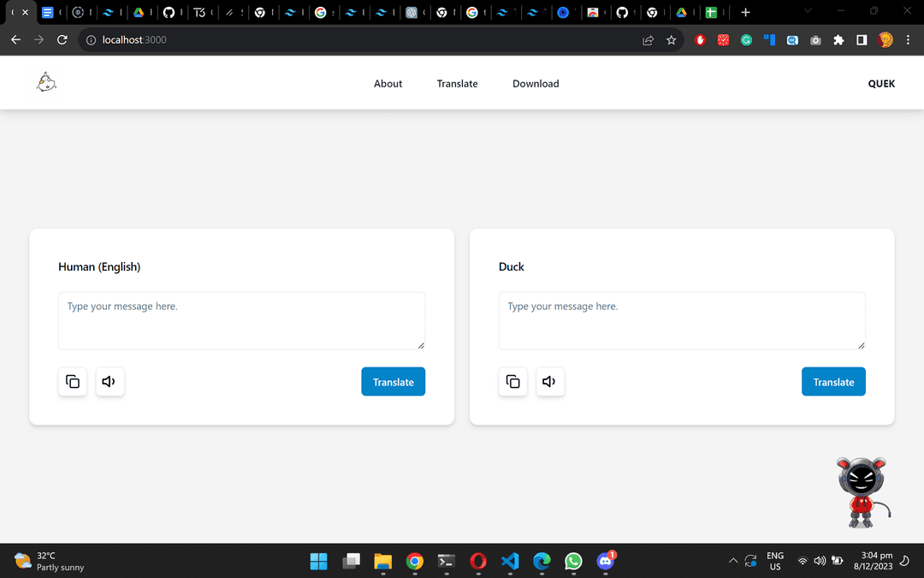Open the Chrome extensions puzzle icon
This screenshot has height=578, width=924.
coord(838,39)
